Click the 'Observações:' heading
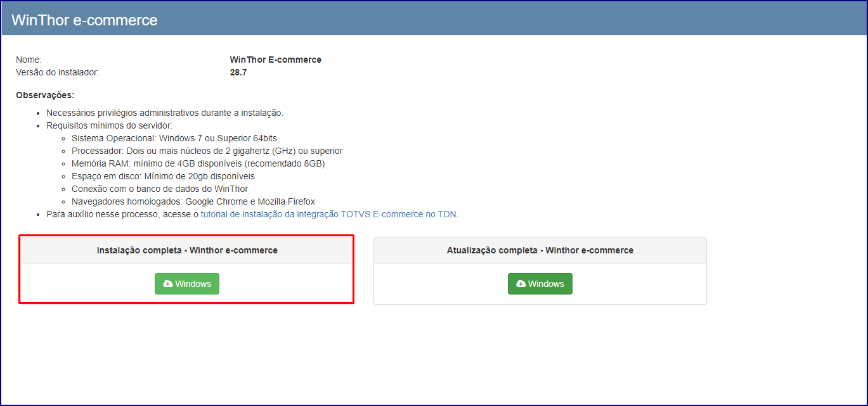Viewport: 868px width, 406px height. click(x=45, y=95)
